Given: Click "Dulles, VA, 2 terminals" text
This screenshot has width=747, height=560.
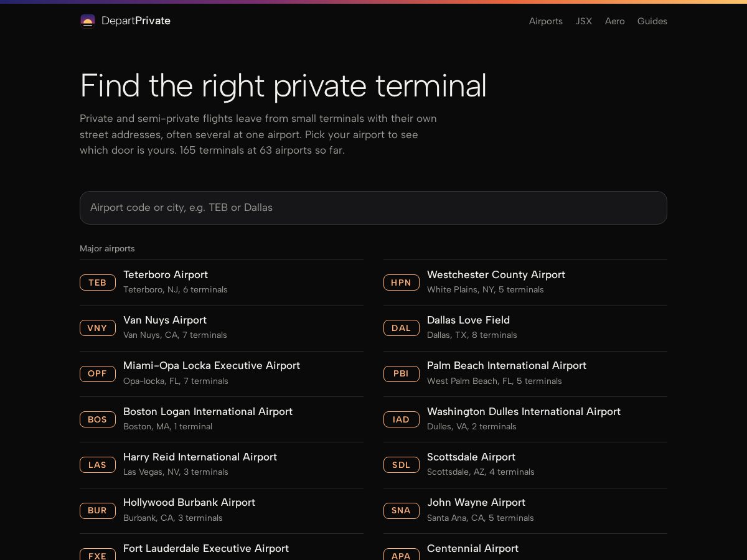Looking at the screenshot, I should point(472,427).
